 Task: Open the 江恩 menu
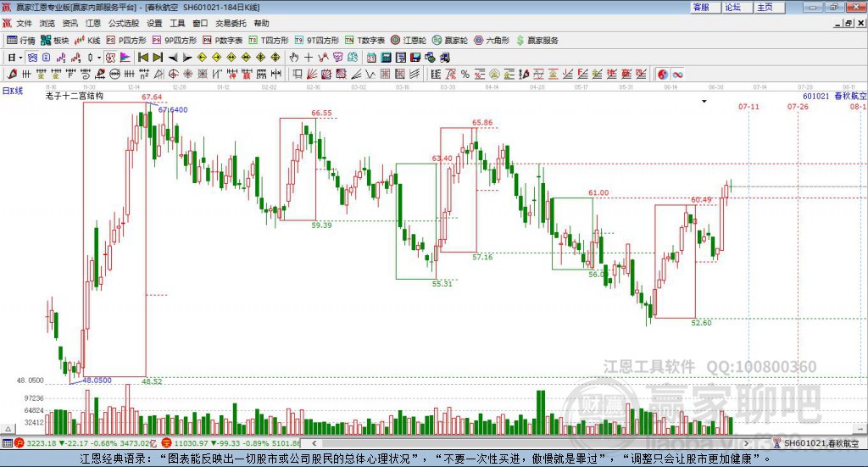[x=93, y=23]
